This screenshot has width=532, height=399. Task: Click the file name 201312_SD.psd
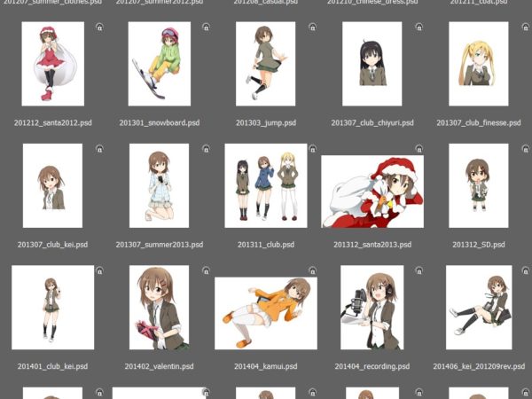pyautogui.click(x=479, y=245)
